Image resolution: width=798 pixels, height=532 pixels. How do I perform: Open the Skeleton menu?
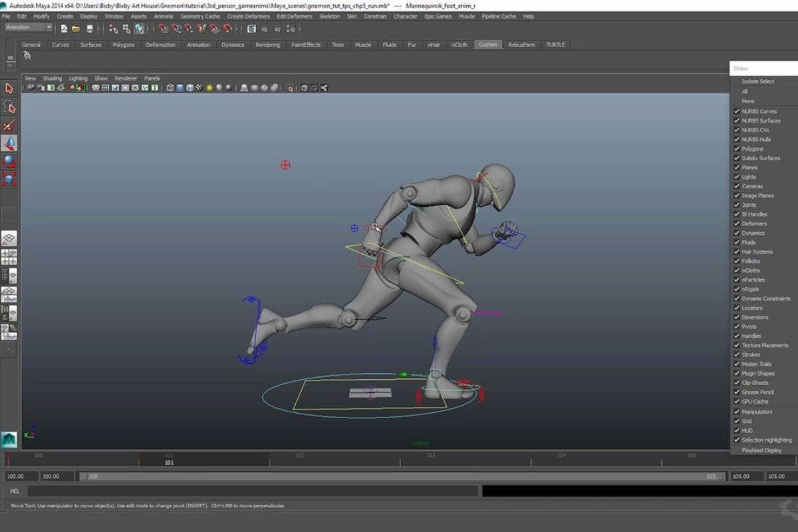329,16
